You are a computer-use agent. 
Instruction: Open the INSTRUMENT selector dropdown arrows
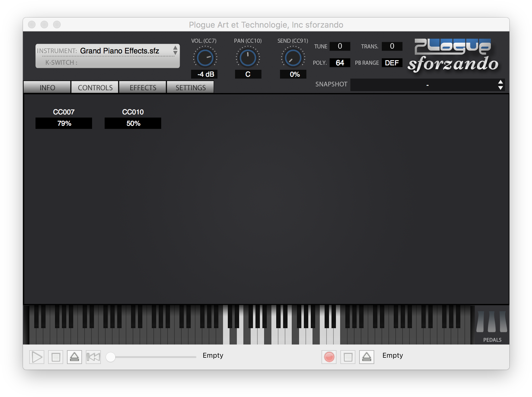(x=175, y=50)
